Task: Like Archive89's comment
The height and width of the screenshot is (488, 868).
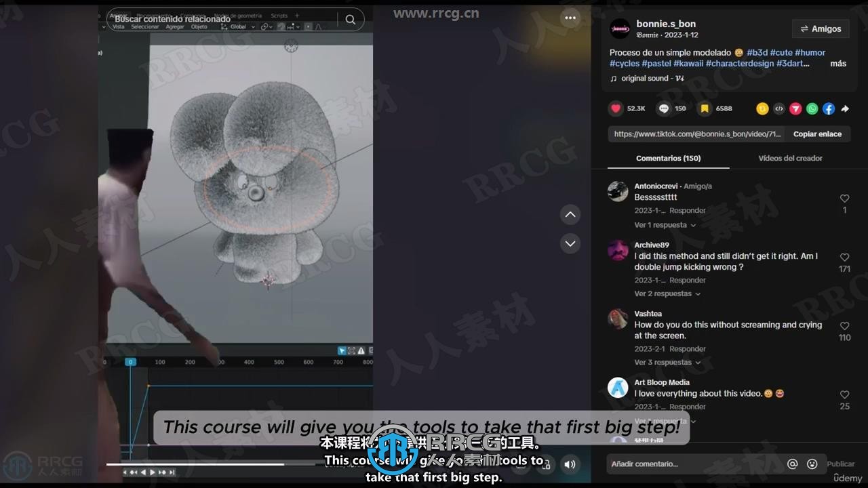Action: [x=844, y=258]
